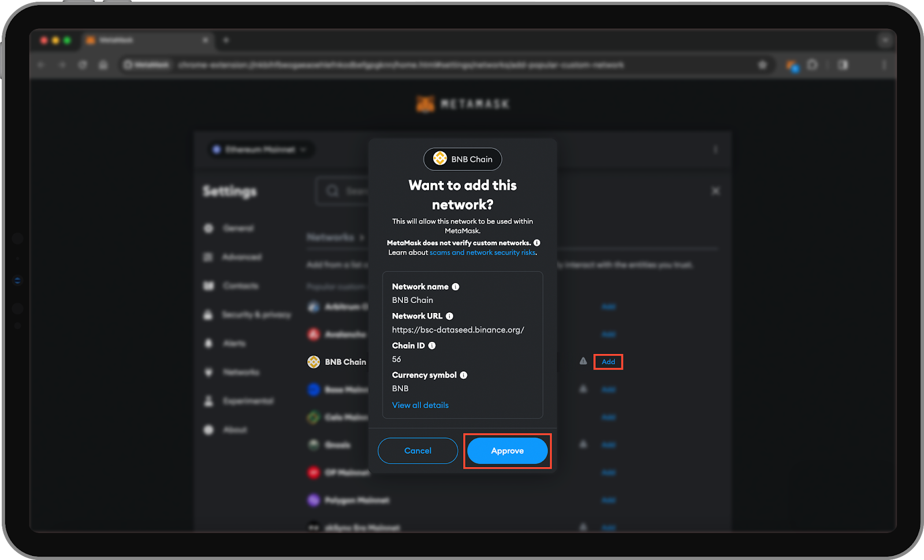Open the MetaMask three-dot account menu
Screen dimensions: 924x560
(716, 150)
